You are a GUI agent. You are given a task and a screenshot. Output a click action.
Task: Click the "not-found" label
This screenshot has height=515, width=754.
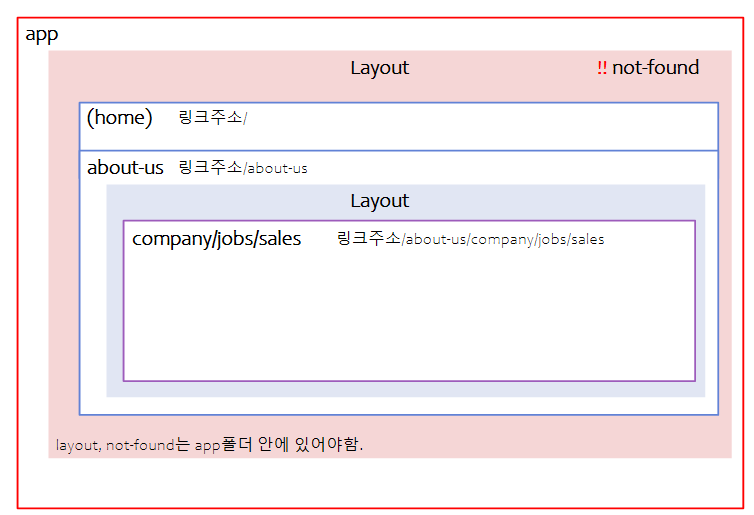pos(655,67)
